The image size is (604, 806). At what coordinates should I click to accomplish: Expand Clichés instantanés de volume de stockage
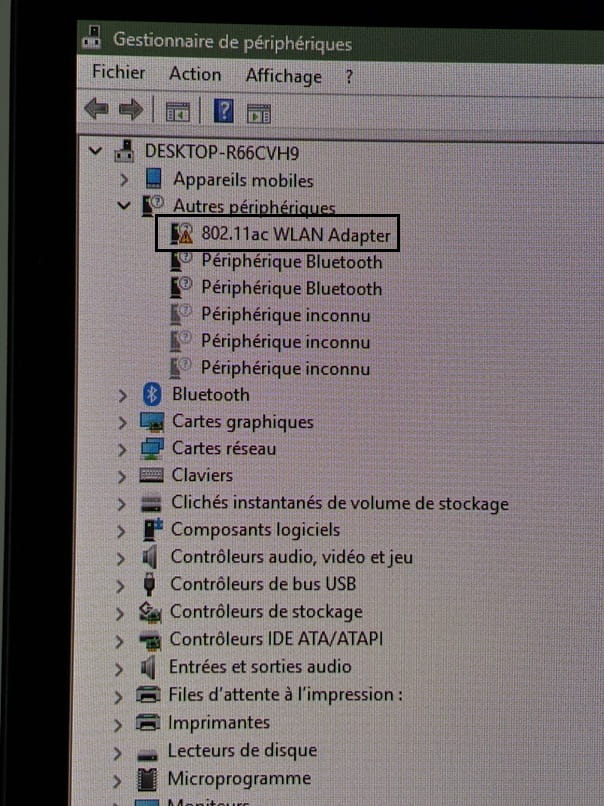coord(121,504)
